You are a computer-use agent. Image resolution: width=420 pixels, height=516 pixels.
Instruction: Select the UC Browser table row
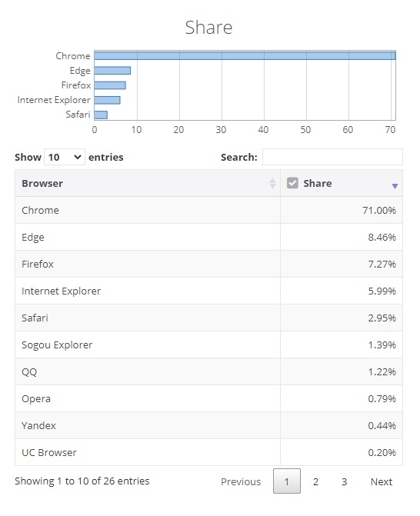pyautogui.click(x=208, y=452)
